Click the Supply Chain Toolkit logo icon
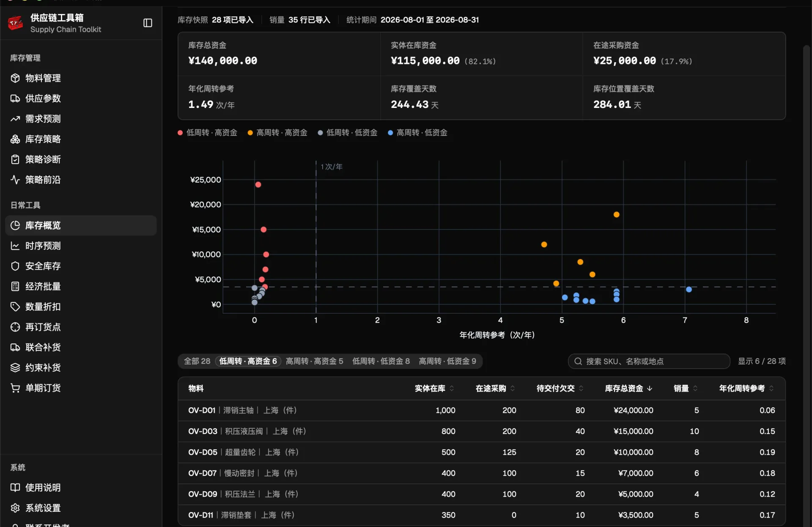Image resolution: width=812 pixels, height=527 pixels. (16, 23)
